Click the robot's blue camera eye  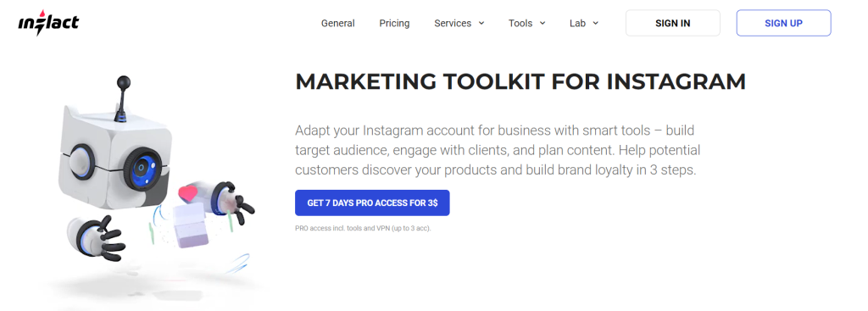pyautogui.click(x=142, y=167)
